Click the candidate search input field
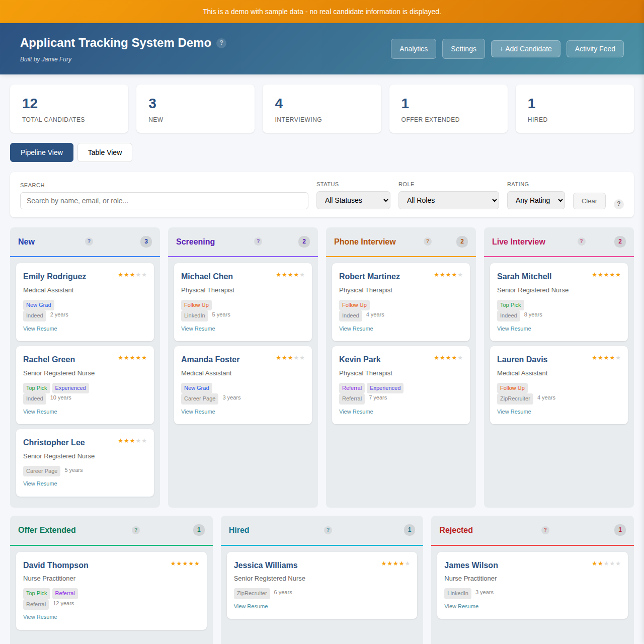This screenshot has width=644, height=644. (x=164, y=200)
